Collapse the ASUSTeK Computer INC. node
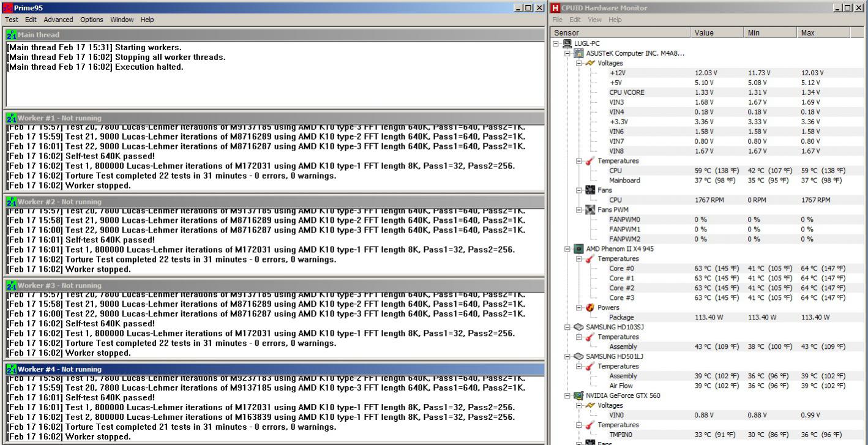 click(567, 53)
